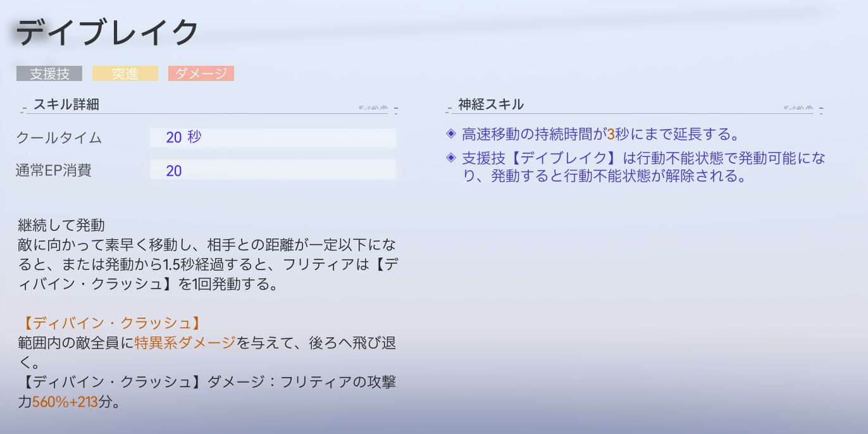Select the 行動不能状態で発動可能 neural skill entry

[643, 167]
